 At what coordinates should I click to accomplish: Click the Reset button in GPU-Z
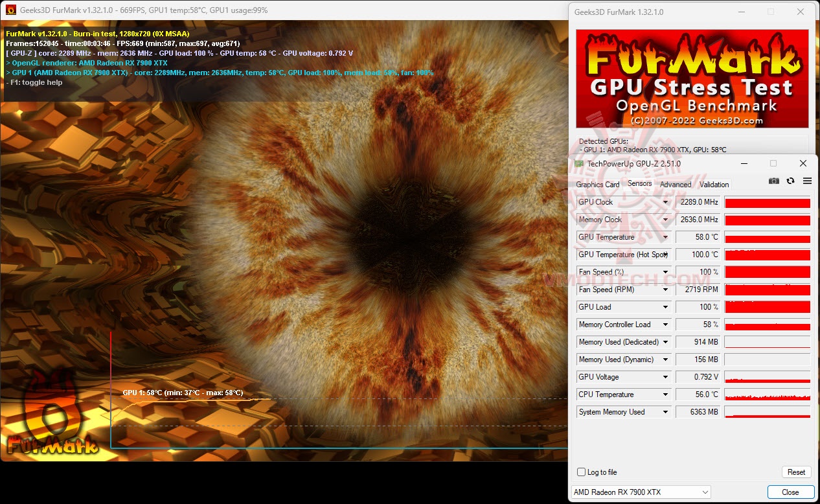pyautogui.click(x=797, y=472)
